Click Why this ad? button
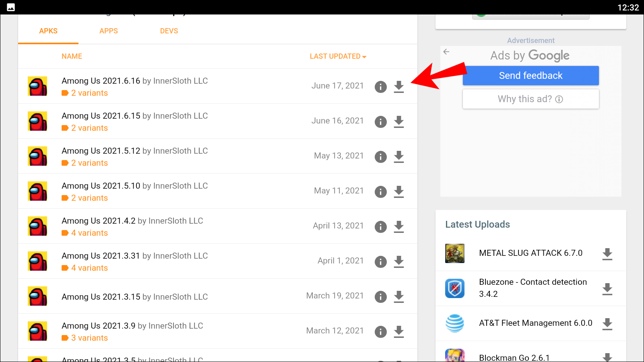The image size is (644, 362). click(530, 99)
